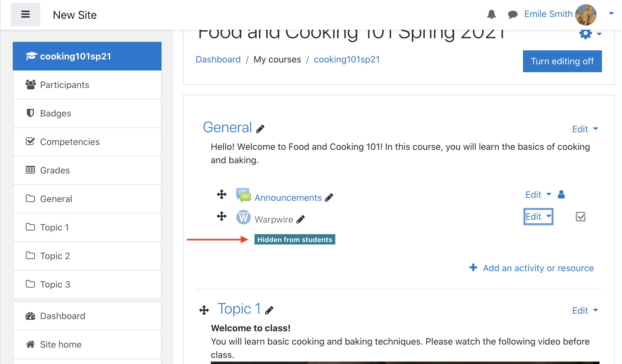Open notifications bell icon
Viewport: 622px width, 364px height.
click(491, 14)
